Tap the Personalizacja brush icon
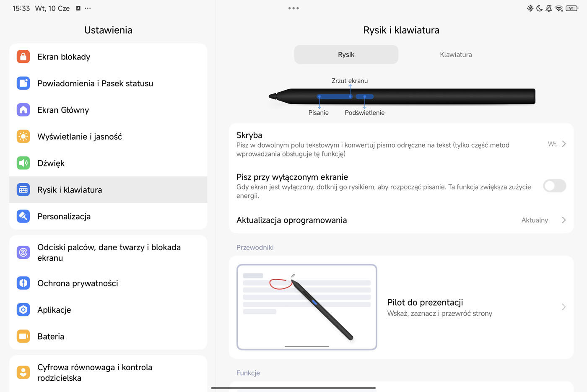The image size is (587, 392). (x=23, y=216)
